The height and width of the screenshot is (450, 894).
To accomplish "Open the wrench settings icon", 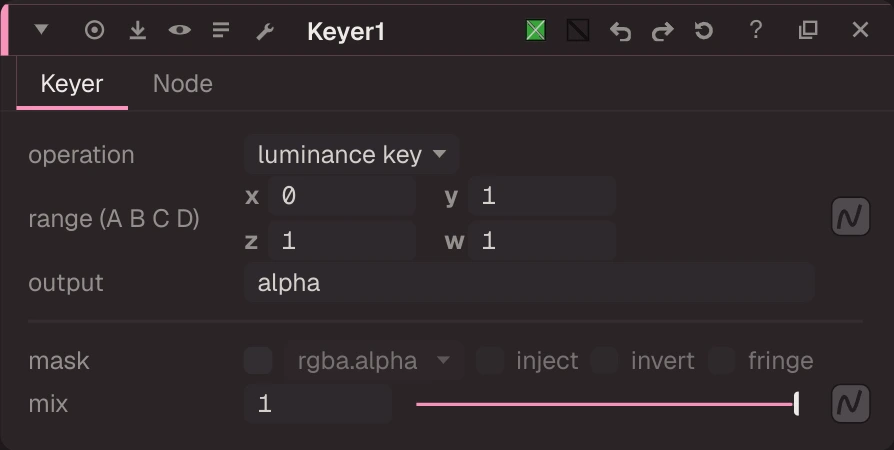I will click(x=265, y=31).
